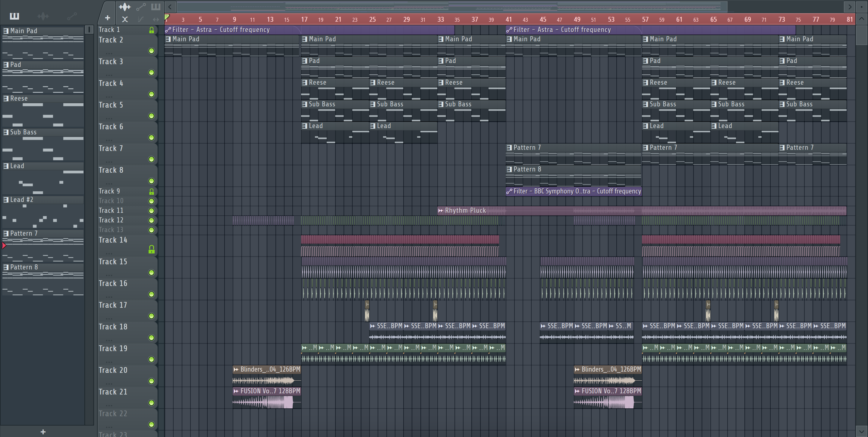This screenshot has height=437, width=868.
Task: Click the plus icon at bottom of picker
Action: point(43,432)
